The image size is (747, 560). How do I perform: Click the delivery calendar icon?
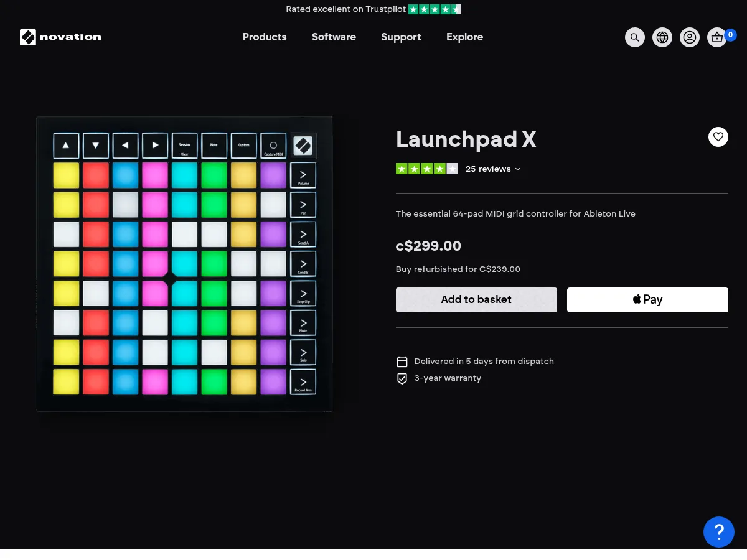402,362
